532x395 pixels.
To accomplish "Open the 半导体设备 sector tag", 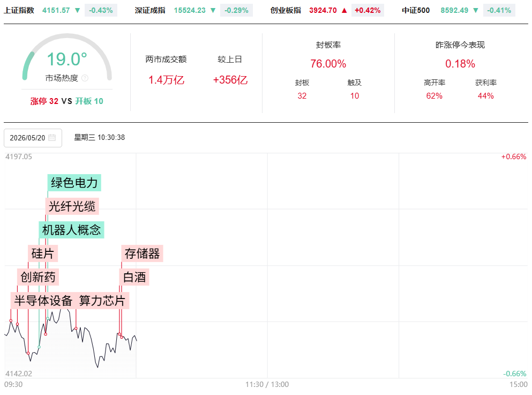I will pyautogui.click(x=43, y=301).
